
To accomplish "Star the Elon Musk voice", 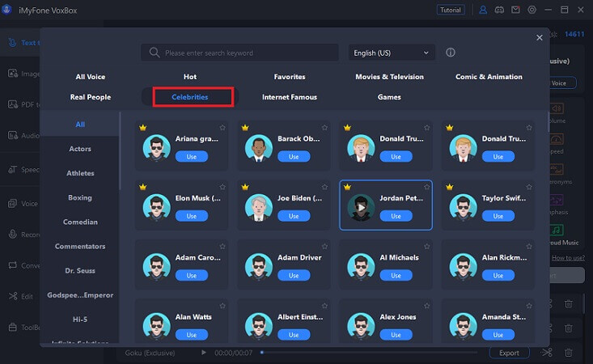I will click(x=222, y=187).
